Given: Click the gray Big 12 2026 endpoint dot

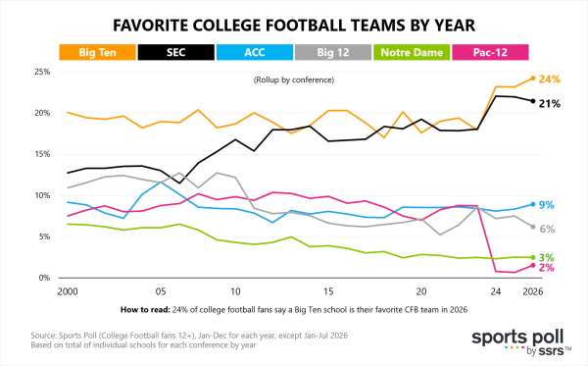Looking at the screenshot, I should [533, 227].
